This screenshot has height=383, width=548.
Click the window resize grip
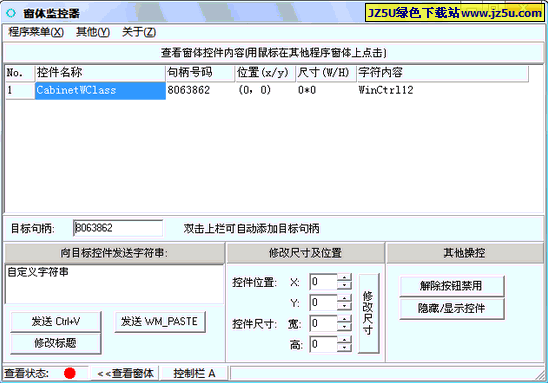541,376
